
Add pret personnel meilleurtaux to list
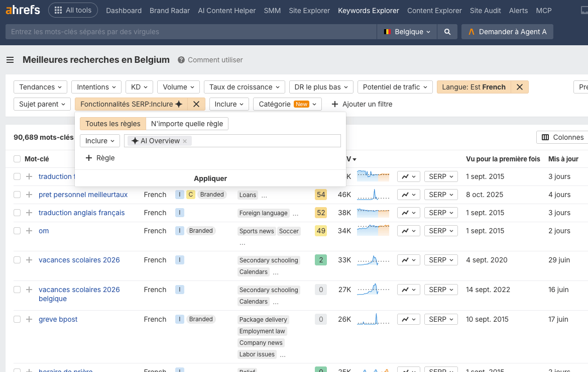coord(29,195)
